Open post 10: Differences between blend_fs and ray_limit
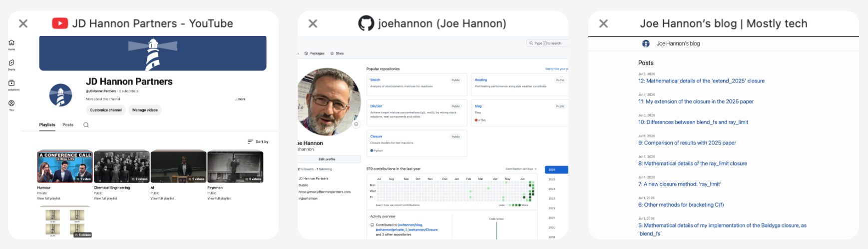This screenshot has width=868, height=249. coord(693,122)
